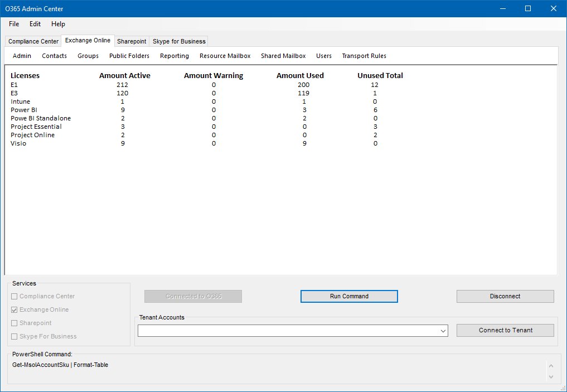This screenshot has width=567, height=392.
Task: Enable the Skype For Business checkbox
Action: (13, 336)
